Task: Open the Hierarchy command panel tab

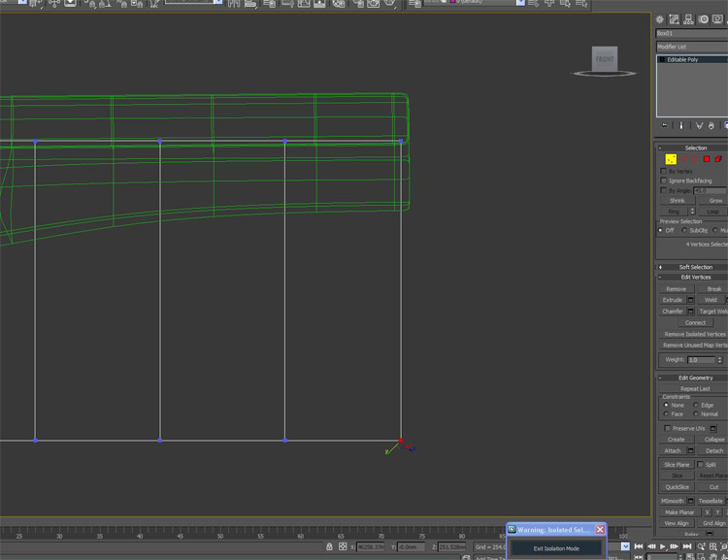Action: [687, 19]
